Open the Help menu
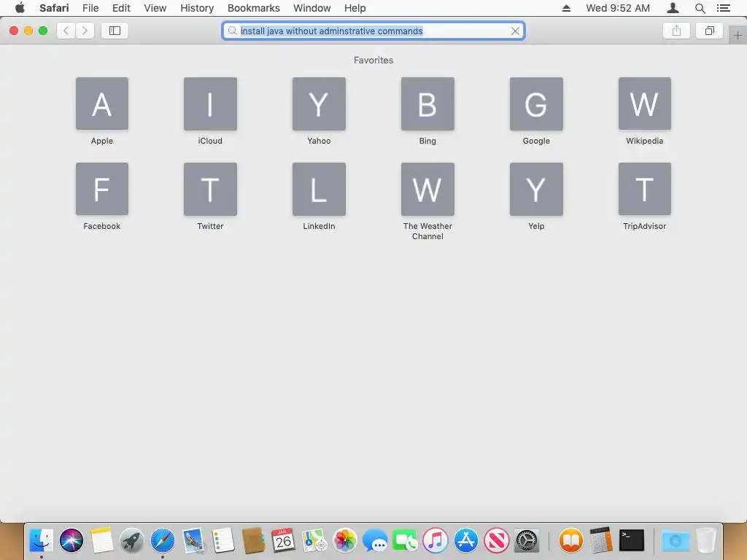The height and width of the screenshot is (560, 747). coord(355,8)
